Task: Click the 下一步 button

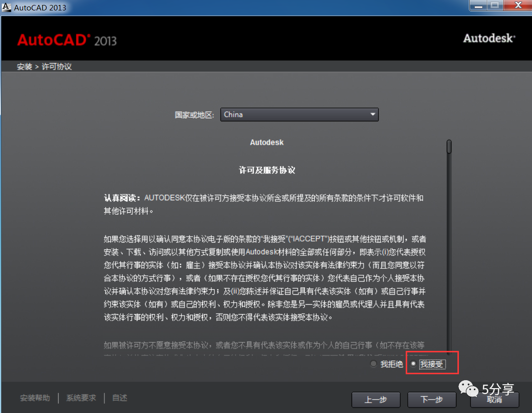Action: pos(432,400)
